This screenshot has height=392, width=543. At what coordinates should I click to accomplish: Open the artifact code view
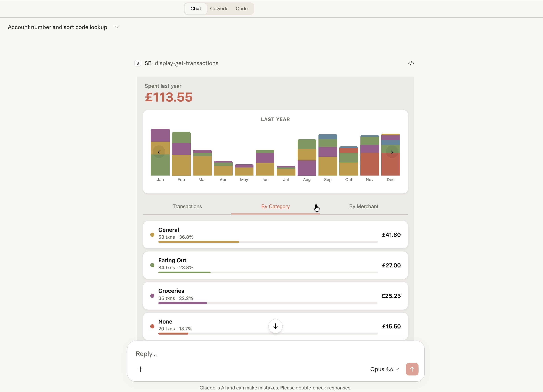411,63
